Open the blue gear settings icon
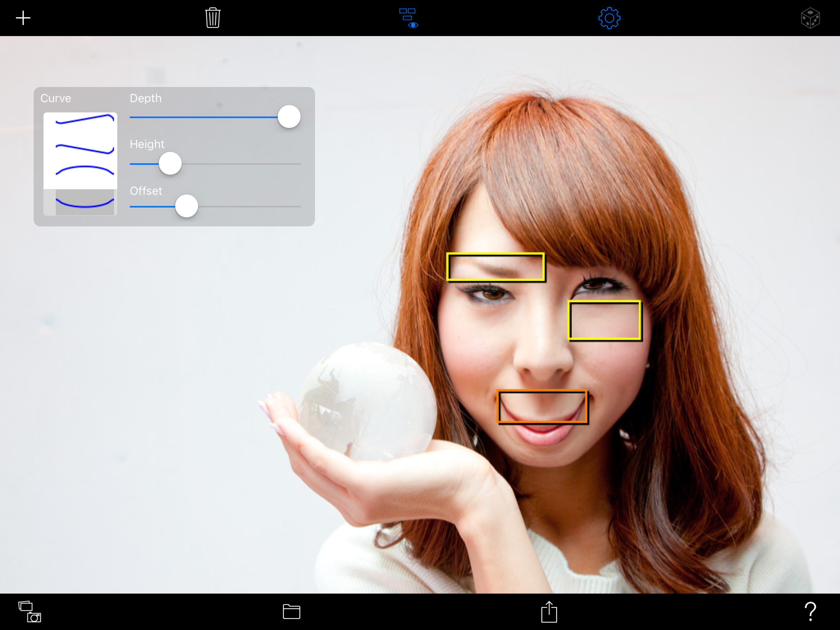The width and height of the screenshot is (840, 630). pos(609,18)
